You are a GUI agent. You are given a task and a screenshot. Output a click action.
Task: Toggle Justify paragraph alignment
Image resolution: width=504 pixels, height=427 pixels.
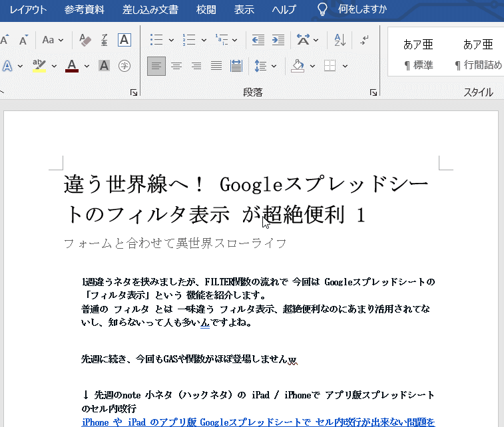click(x=216, y=66)
